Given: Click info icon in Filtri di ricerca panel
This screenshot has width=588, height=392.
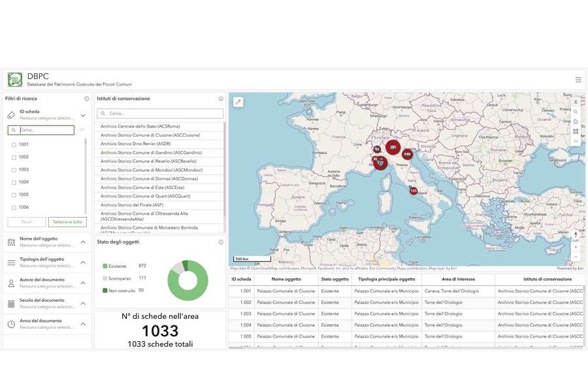Looking at the screenshot, I should point(87,99).
